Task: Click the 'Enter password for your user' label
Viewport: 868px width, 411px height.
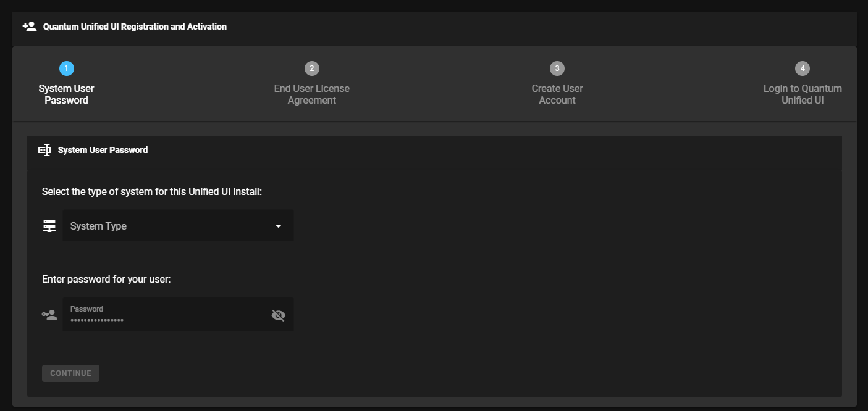Action: (x=106, y=279)
